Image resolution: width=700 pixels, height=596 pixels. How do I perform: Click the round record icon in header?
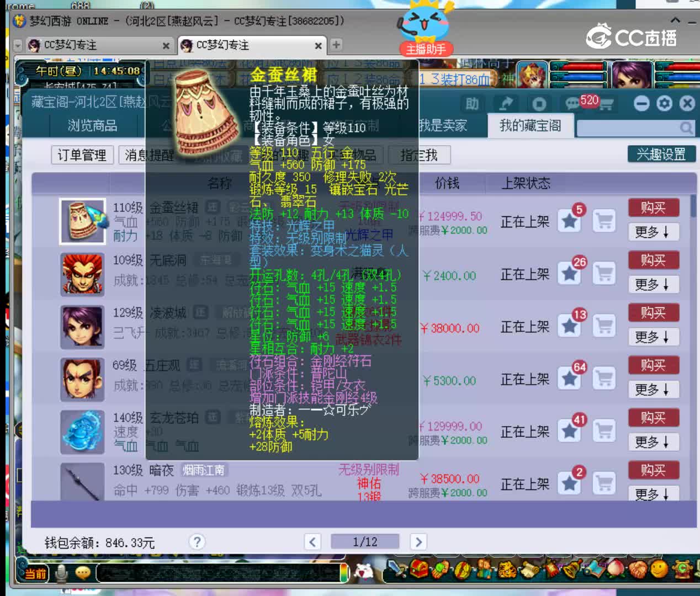539,103
